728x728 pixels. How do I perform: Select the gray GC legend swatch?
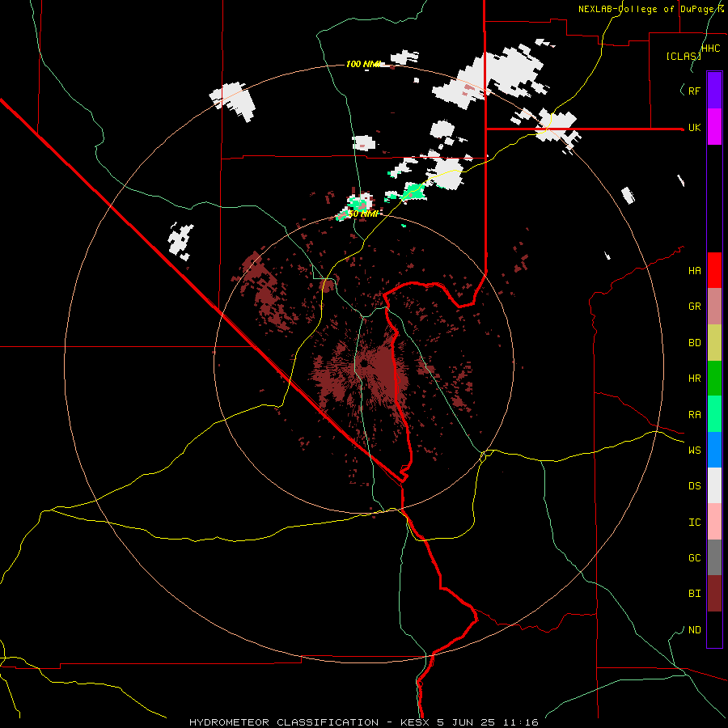pos(714,557)
